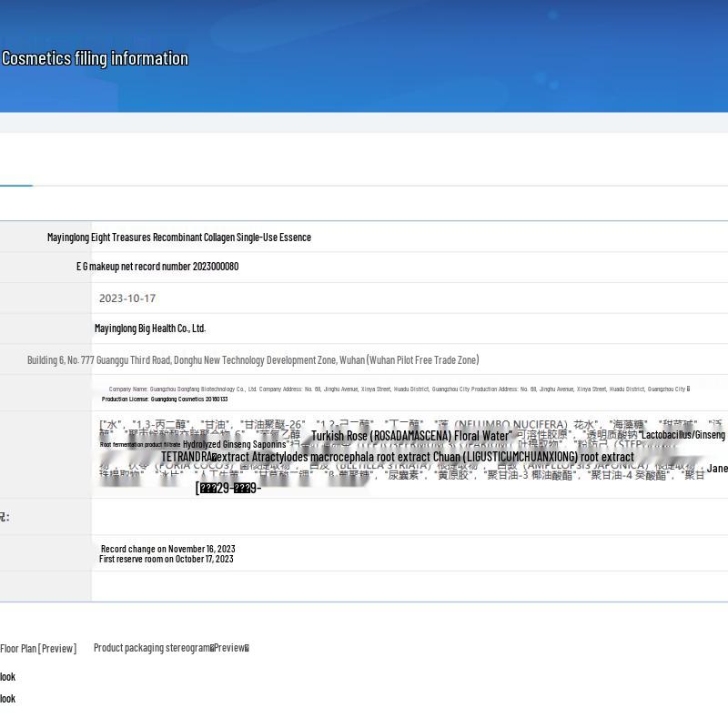Viewport: 728px width, 728px height.
Task: Click the second 'look' link
Action: point(7,699)
